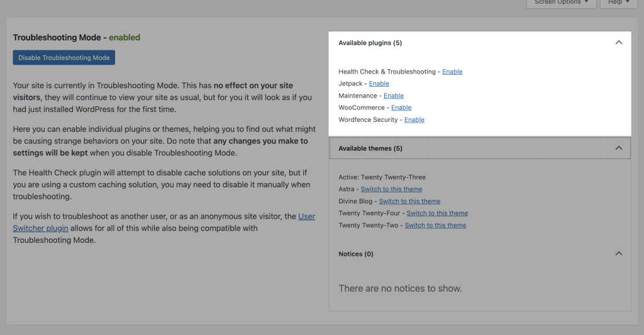Collapse the Available plugins panel

click(618, 43)
